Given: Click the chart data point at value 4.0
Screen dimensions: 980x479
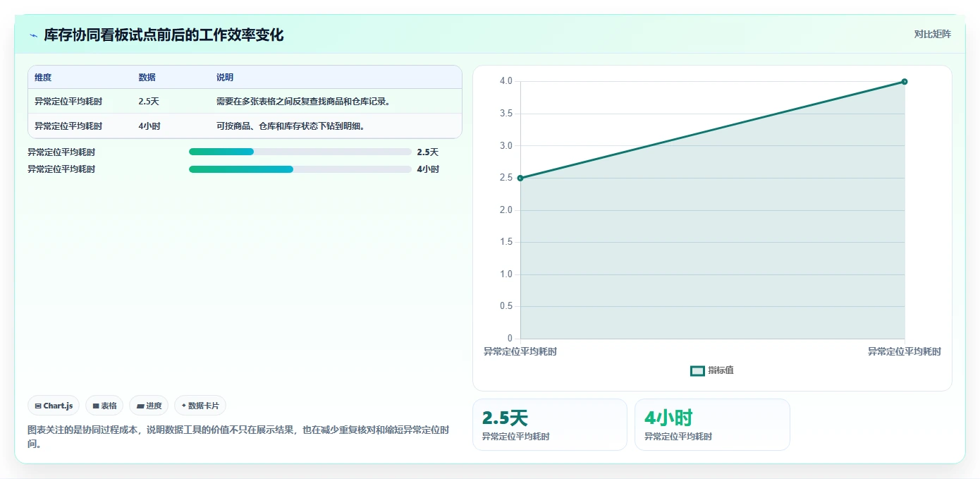Looking at the screenshot, I should 905,82.
